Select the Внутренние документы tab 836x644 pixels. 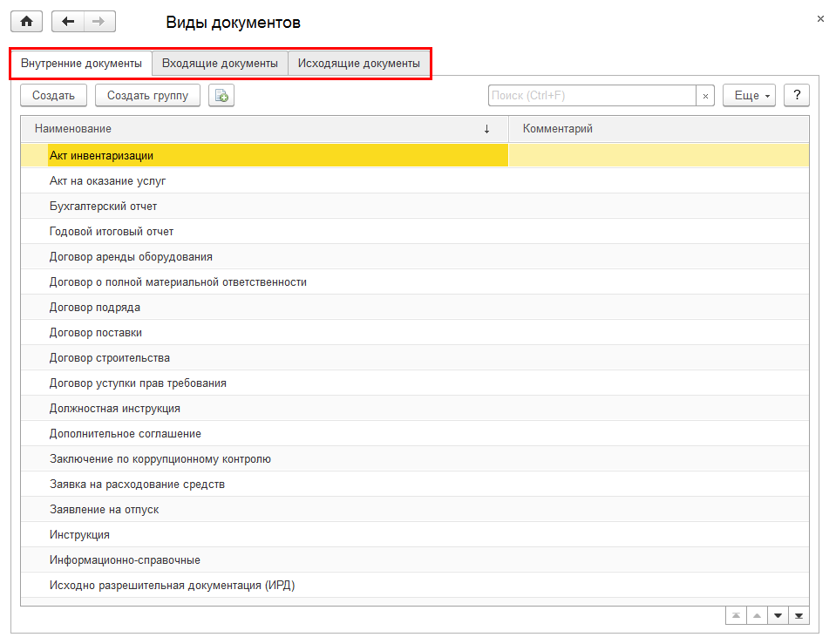click(81, 63)
